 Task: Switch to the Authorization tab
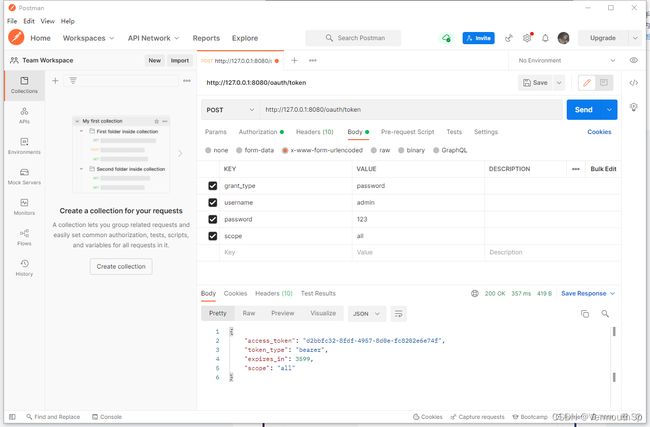261,132
